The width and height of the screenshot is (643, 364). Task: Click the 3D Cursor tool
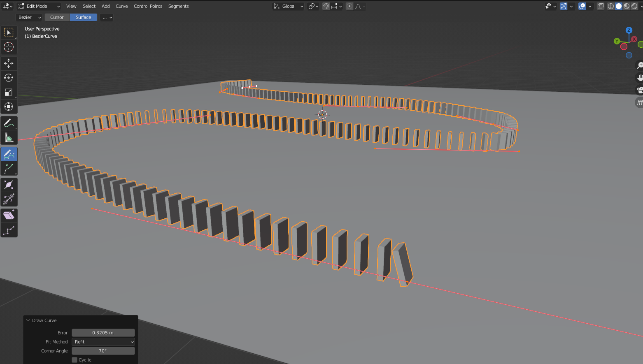click(9, 47)
